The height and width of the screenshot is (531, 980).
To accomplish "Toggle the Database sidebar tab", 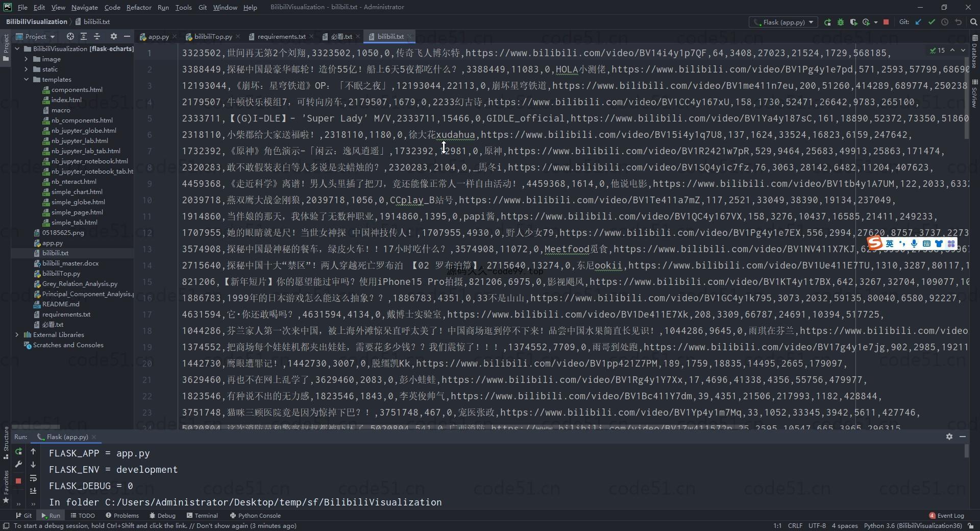I will (974, 52).
